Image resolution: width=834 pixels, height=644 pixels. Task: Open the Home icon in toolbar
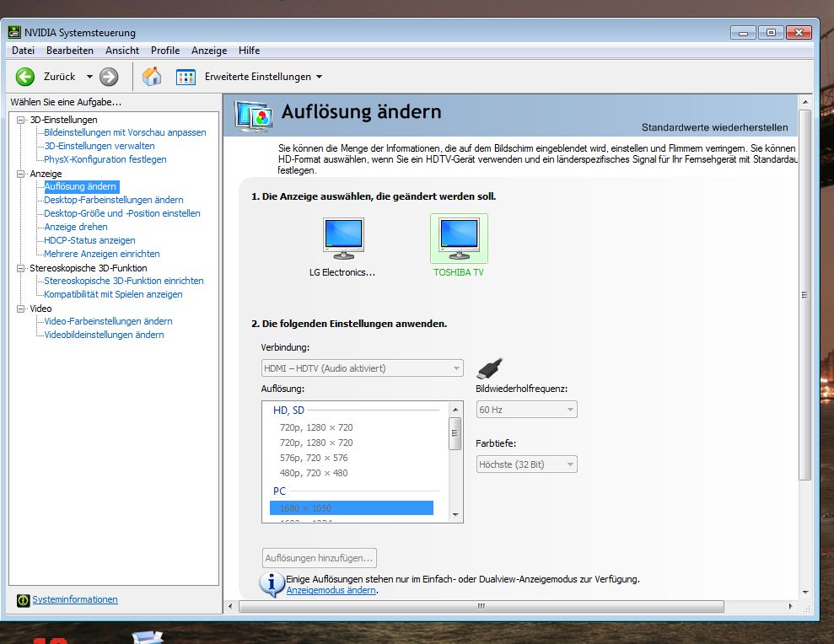(152, 77)
